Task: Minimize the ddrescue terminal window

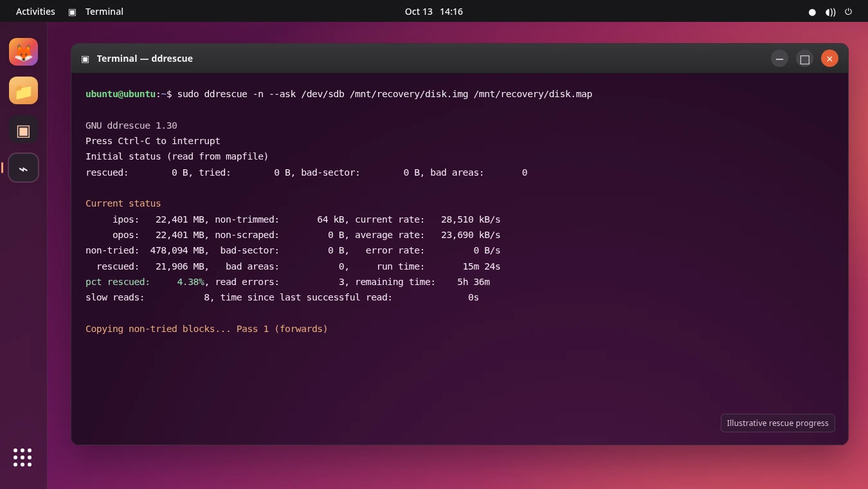Action: point(779,59)
